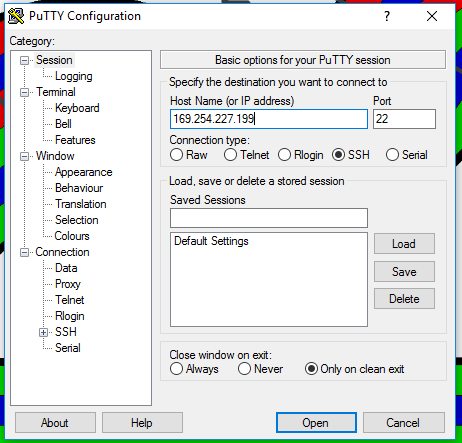Choose Telnet as the connection type

(x=231, y=155)
